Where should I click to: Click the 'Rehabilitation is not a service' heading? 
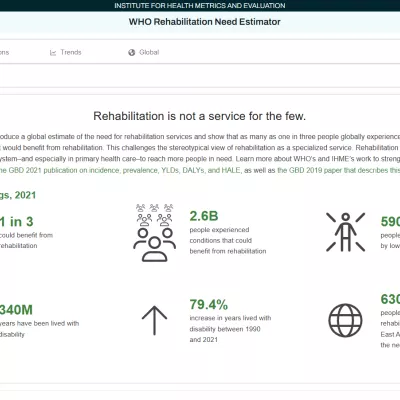click(199, 116)
